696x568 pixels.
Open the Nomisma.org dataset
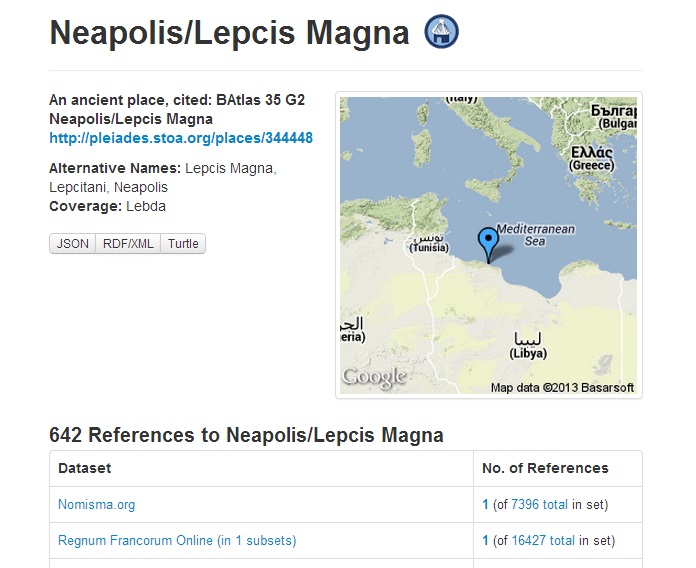(x=96, y=505)
